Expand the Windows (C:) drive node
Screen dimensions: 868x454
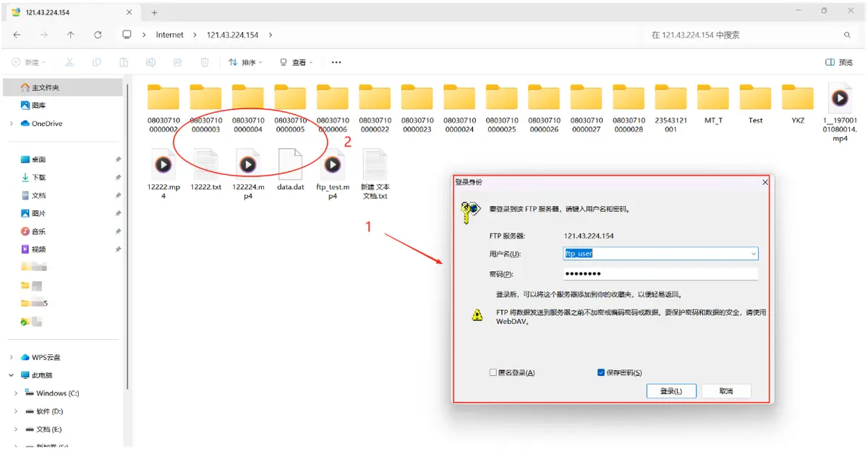click(x=17, y=393)
